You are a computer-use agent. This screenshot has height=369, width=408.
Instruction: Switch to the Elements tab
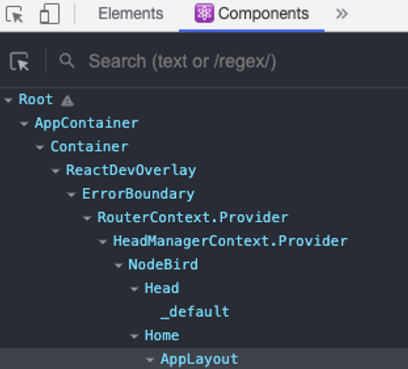coord(131,14)
